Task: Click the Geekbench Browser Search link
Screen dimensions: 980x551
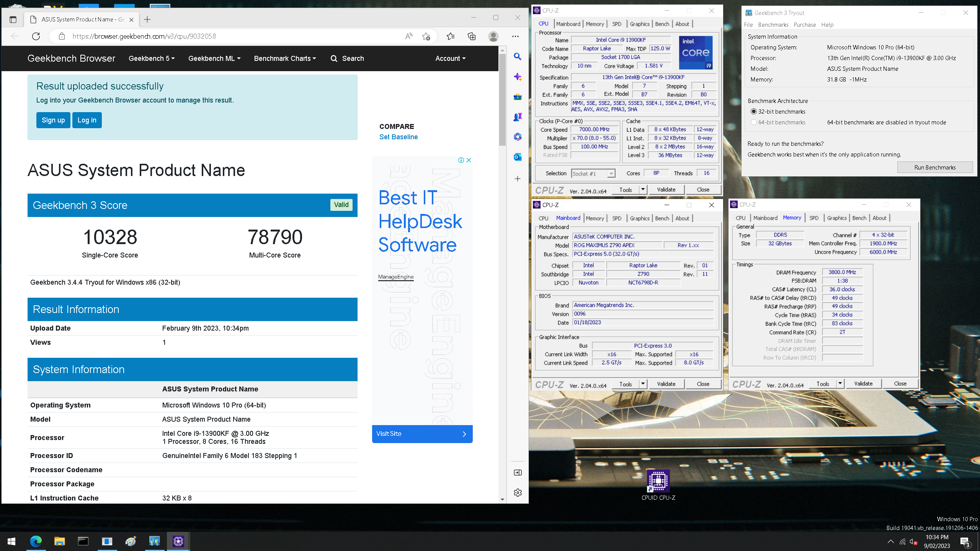Action: pos(347,59)
